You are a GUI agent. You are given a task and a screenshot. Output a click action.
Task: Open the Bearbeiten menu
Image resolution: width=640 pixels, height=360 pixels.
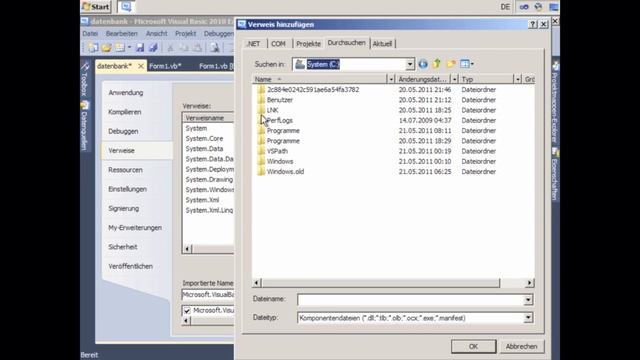122,33
